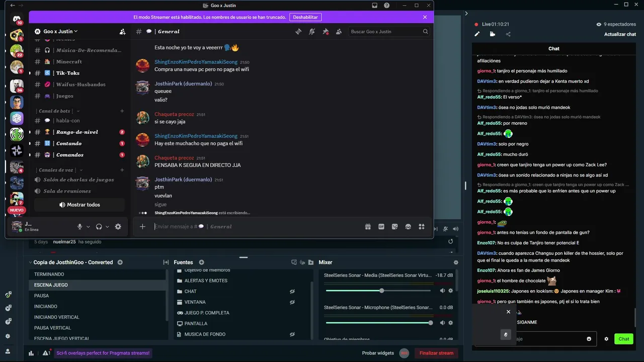The image size is (644, 362).
Task: Mute SteelSeries Sonar Microphone audio
Action: pos(442,323)
